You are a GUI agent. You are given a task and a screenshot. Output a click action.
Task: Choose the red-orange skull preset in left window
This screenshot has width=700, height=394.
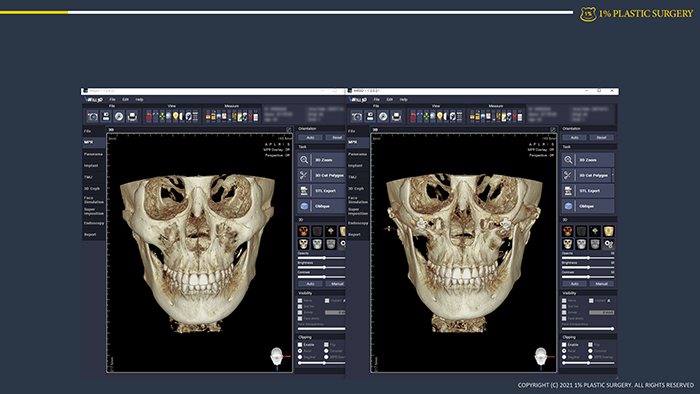coord(303,231)
